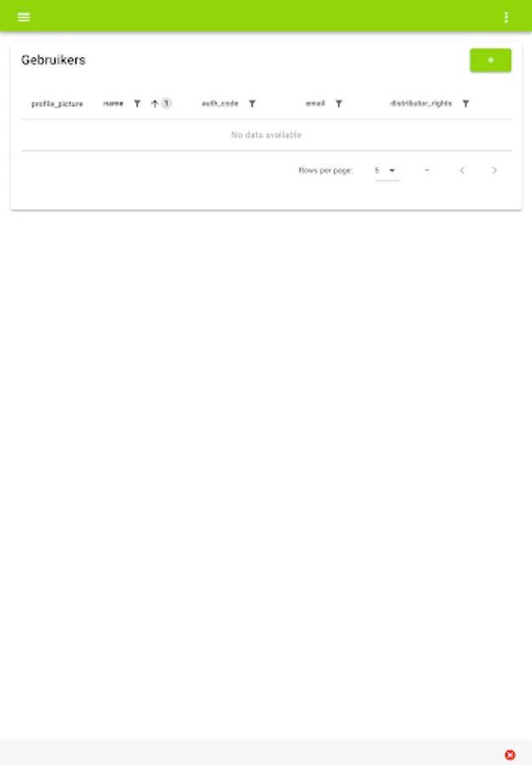The image size is (532, 765).
Task: Filter the distributor_rights column
Action: (466, 104)
